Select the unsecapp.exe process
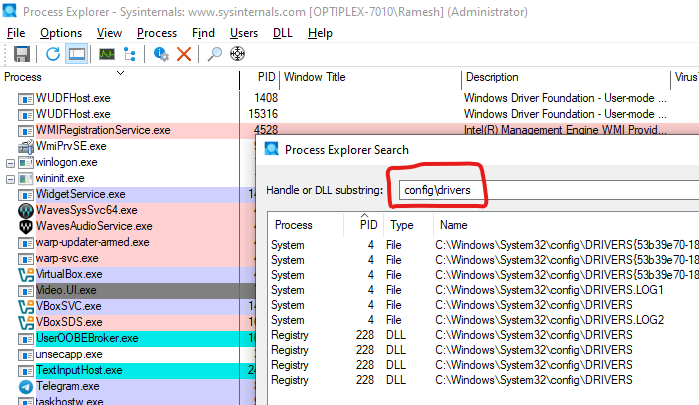 point(69,355)
